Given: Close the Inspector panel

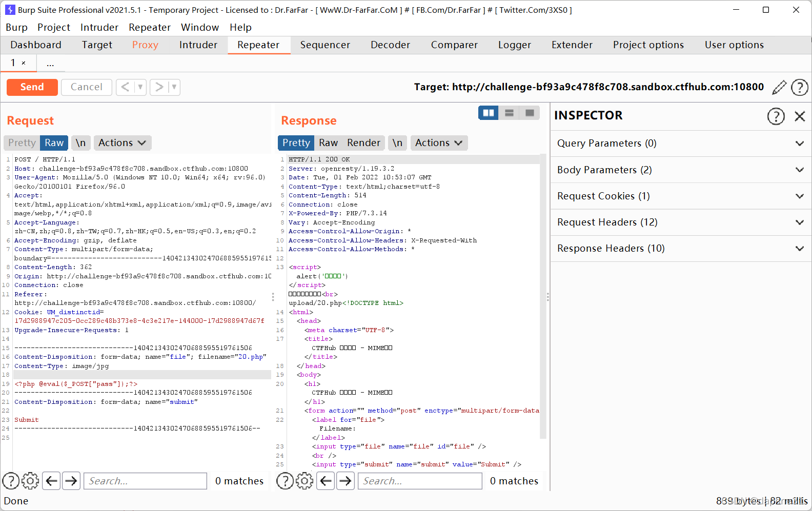Looking at the screenshot, I should pyautogui.click(x=800, y=116).
